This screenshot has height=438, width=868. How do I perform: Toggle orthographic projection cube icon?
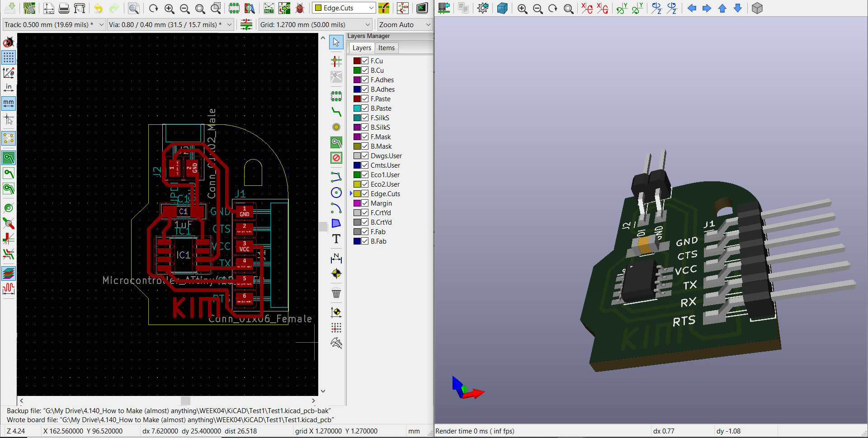point(757,8)
